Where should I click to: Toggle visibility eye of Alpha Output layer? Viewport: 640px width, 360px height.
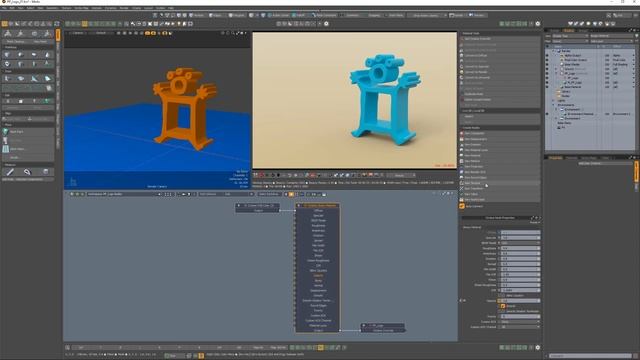[x=547, y=56]
